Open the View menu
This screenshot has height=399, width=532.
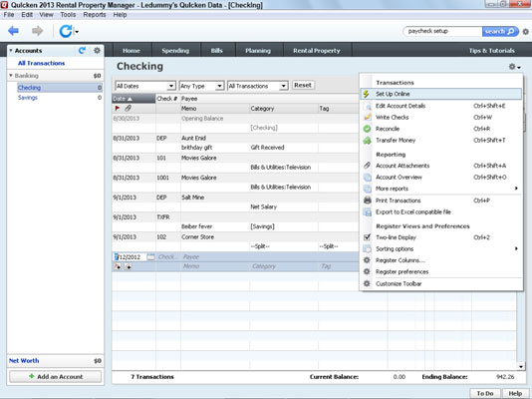tap(46, 15)
